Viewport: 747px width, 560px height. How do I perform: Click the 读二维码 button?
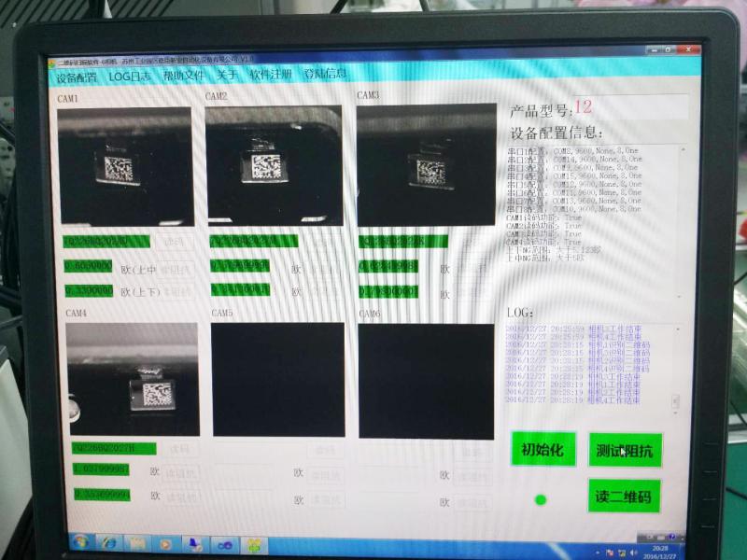tap(624, 497)
